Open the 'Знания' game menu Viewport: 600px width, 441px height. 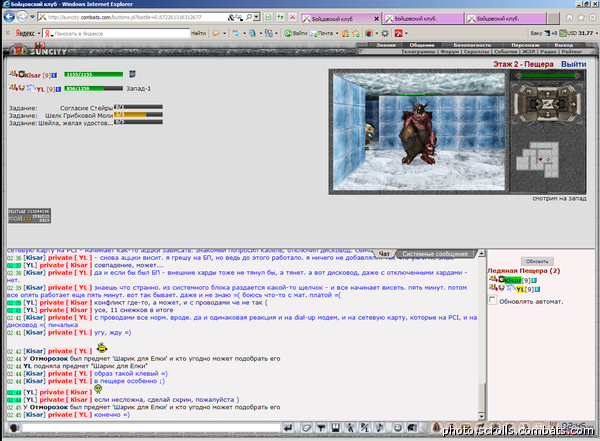tap(385, 45)
